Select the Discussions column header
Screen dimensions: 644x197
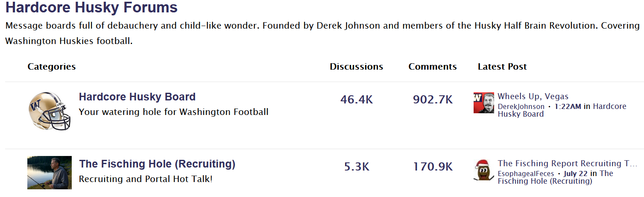[x=357, y=67]
